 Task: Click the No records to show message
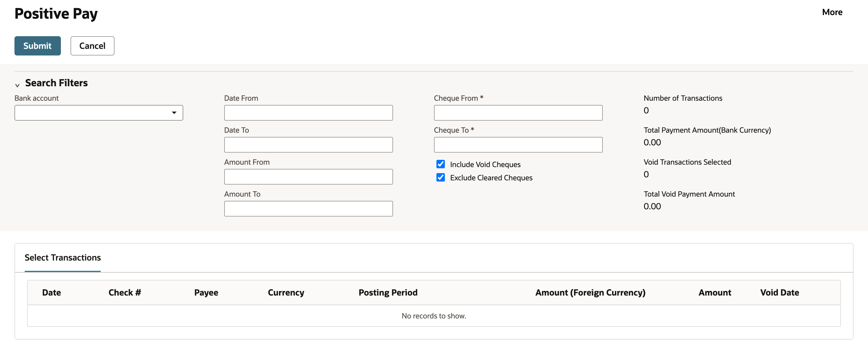[434, 316]
